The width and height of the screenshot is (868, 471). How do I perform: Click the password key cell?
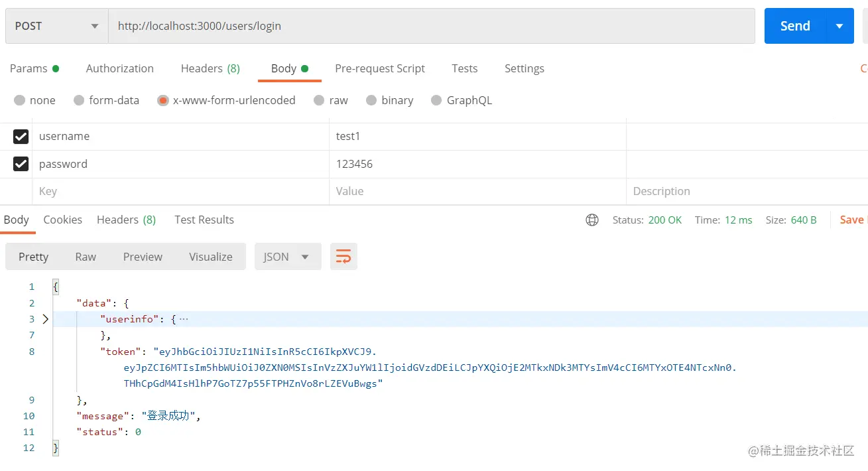[x=180, y=164]
